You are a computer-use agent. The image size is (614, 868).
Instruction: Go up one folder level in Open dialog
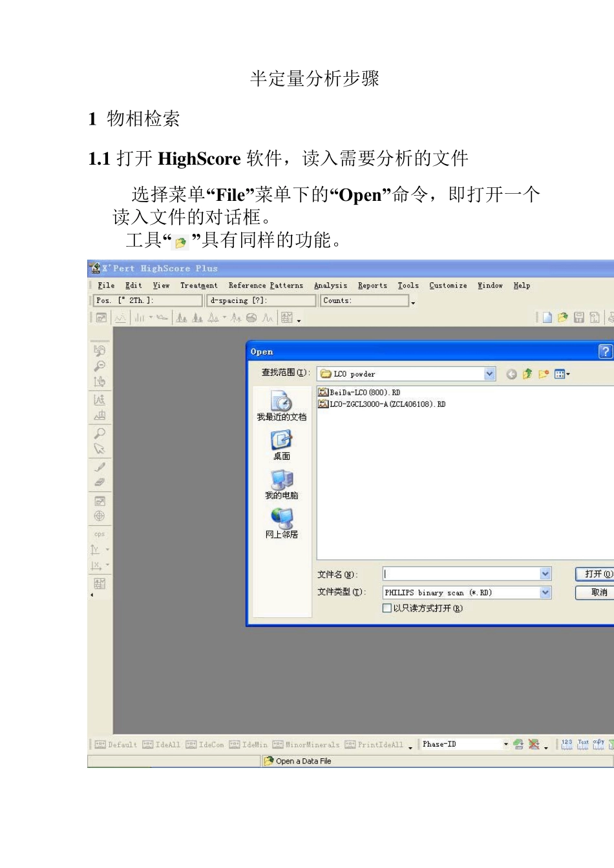point(527,374)
